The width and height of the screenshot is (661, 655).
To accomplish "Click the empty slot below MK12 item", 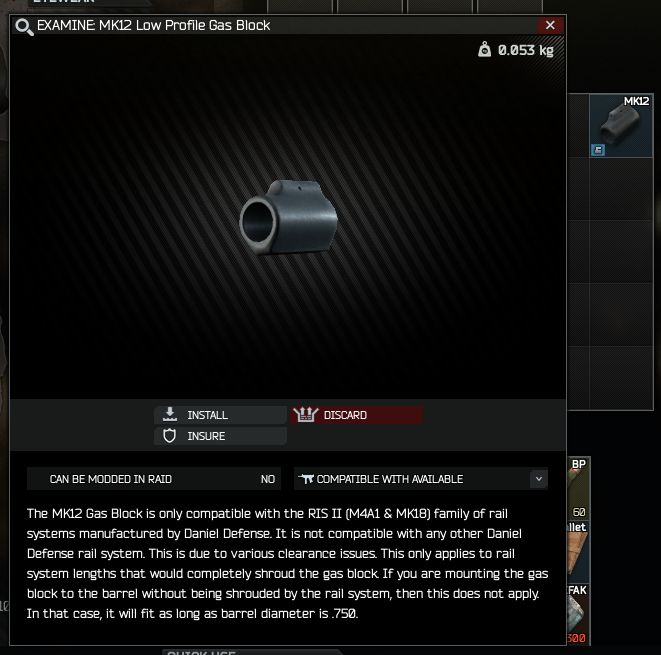I will point(621,189).
